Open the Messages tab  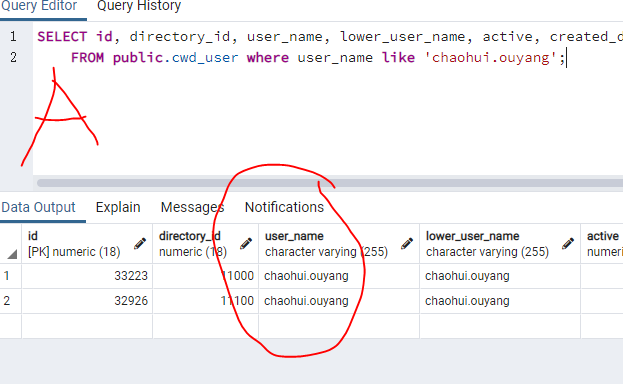(192, 207)
